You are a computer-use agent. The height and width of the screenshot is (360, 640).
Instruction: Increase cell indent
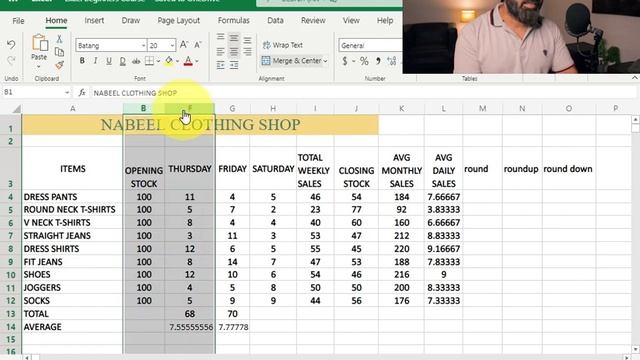click(234, 65)
